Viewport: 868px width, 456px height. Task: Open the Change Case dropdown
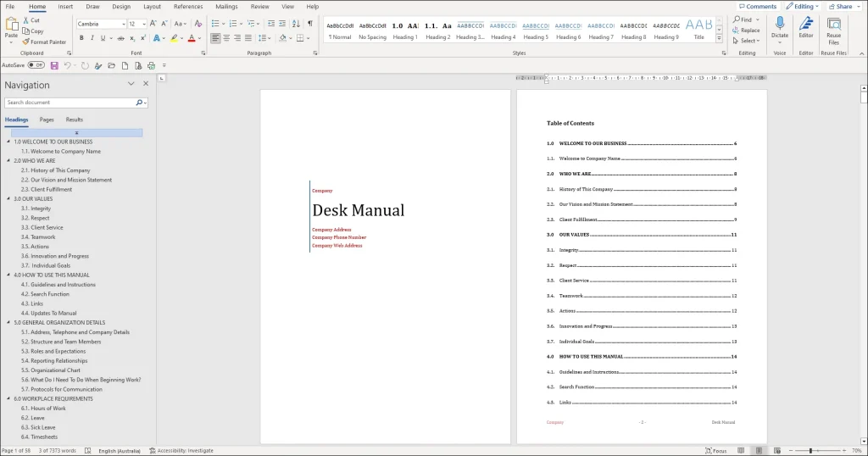pos(180,24)
